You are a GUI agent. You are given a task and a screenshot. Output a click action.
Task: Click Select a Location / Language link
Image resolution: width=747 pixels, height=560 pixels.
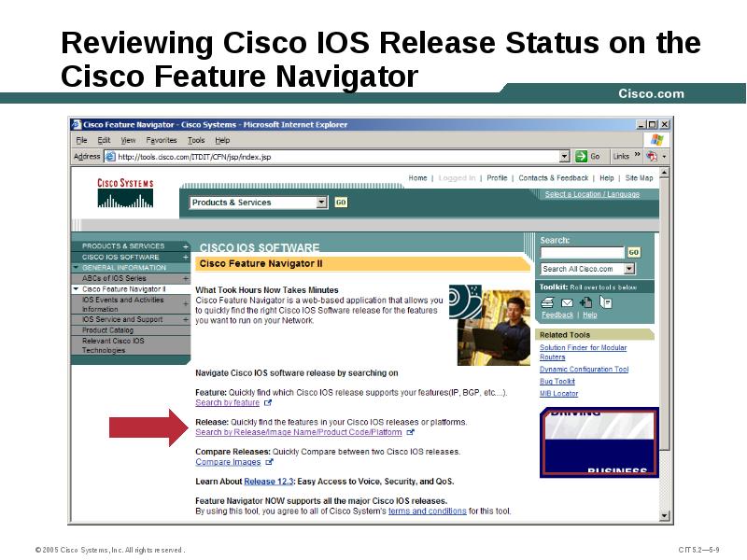(592, 194)
